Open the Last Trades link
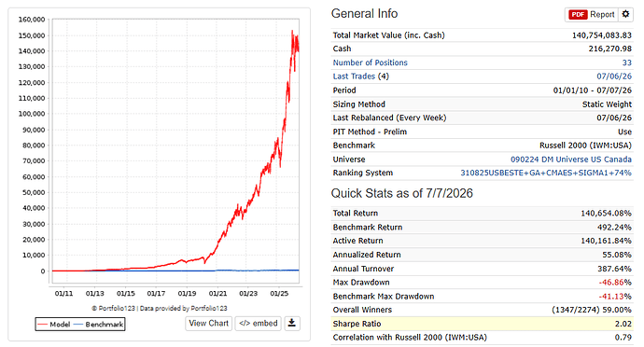Screen dimensions: 644x347 point(354,76)
